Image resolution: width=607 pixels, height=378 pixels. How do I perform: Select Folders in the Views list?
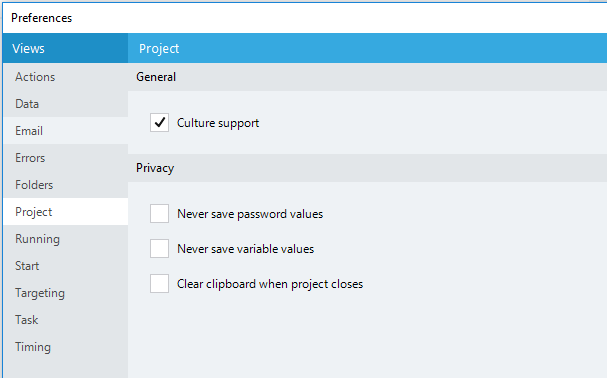65,185
